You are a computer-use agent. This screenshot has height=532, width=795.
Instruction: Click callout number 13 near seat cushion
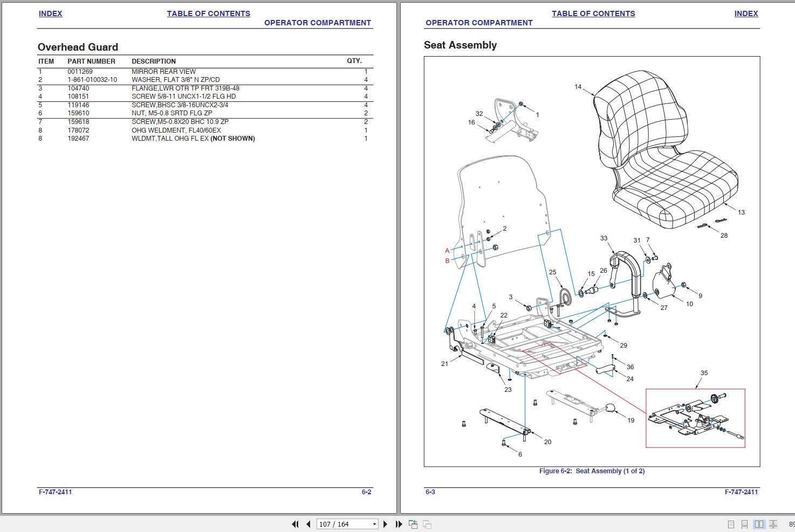[741, 212]
